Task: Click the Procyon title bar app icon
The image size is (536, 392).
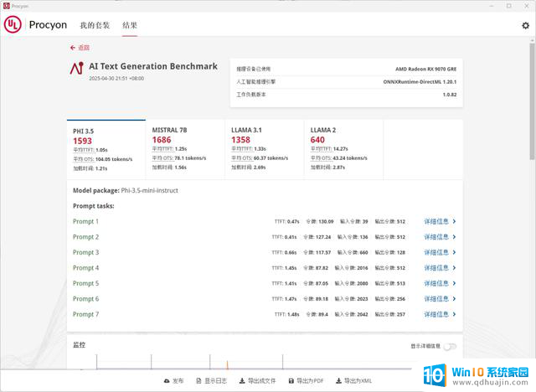Action: [x=7, y=6]
